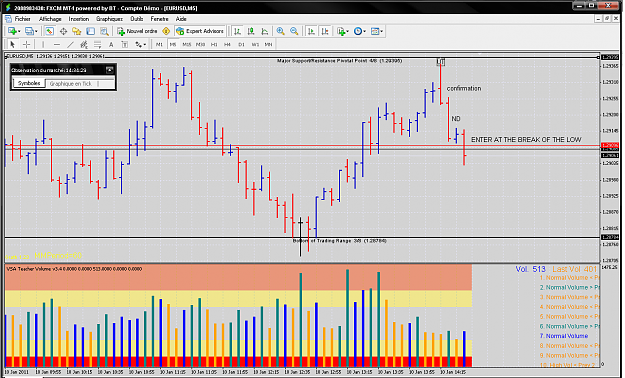Select the H1 timeframe
The width and height of the screenshot is (625, 378).
coord(214,45)
